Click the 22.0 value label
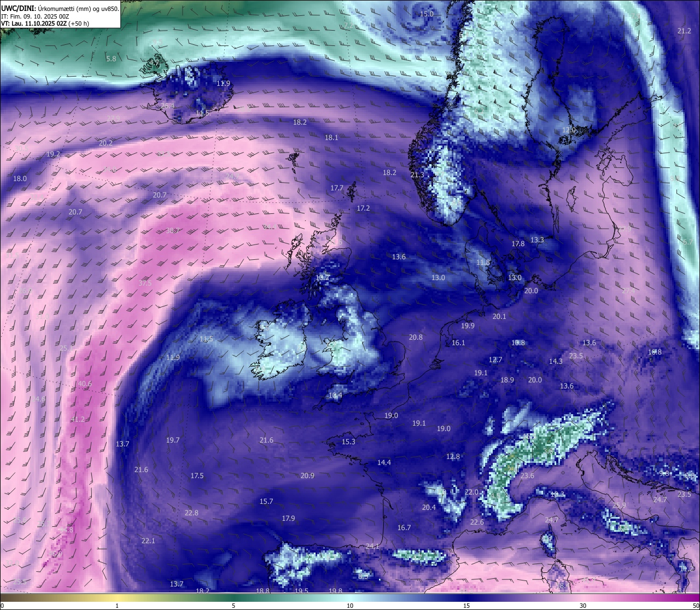Image resolution: width=700 pixels, height=610 pixels. coord(471,492)
